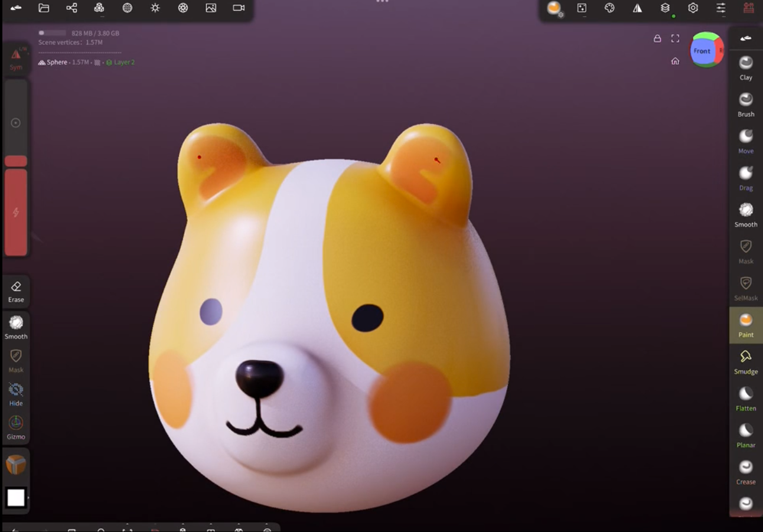Viewport: 763px width, 532px height.
Task: Select the Clay tool
Action: (x=746, y=68)
